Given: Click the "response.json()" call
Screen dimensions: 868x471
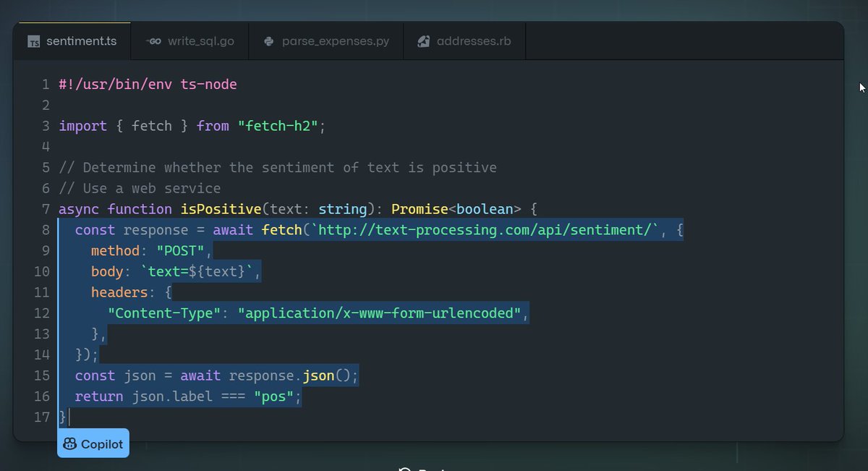Looking at the screenshot, I should 289,375.
